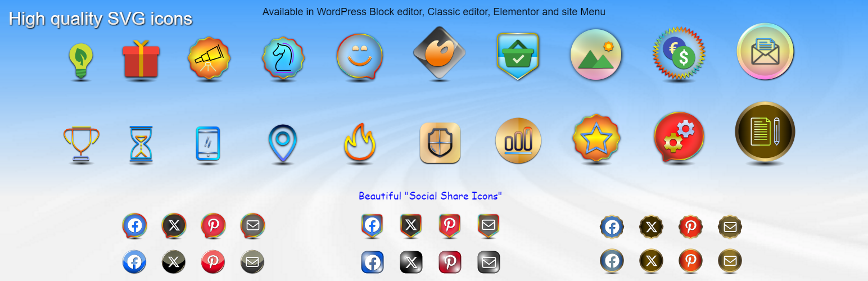Click the smiley face speech bubble icon

coord(360,56)
